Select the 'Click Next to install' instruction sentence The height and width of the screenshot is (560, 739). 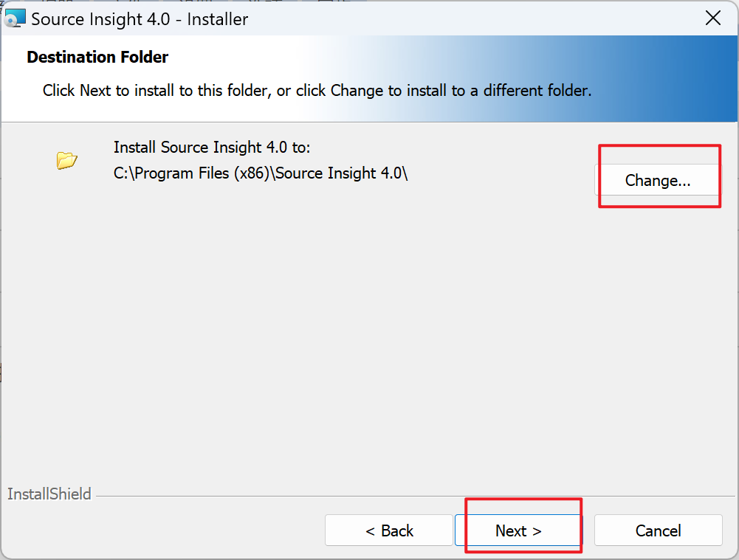(x=317, y=90)
